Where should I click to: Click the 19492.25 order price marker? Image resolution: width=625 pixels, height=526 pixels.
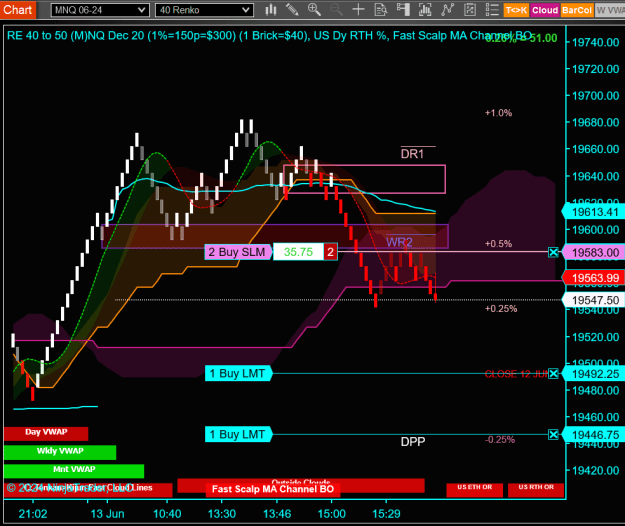point(594,374)
